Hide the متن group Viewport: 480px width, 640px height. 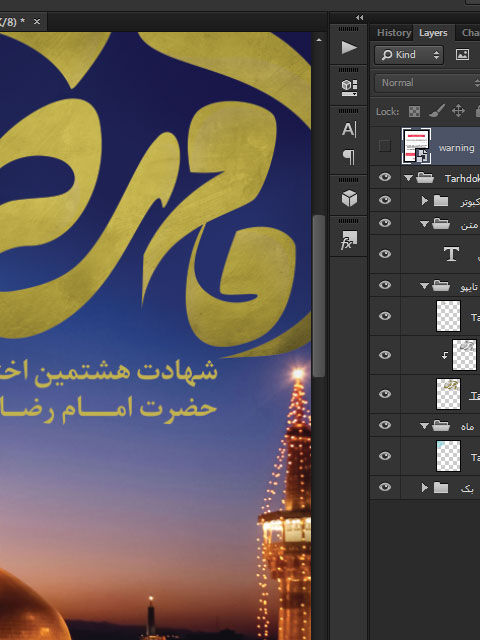384,223
